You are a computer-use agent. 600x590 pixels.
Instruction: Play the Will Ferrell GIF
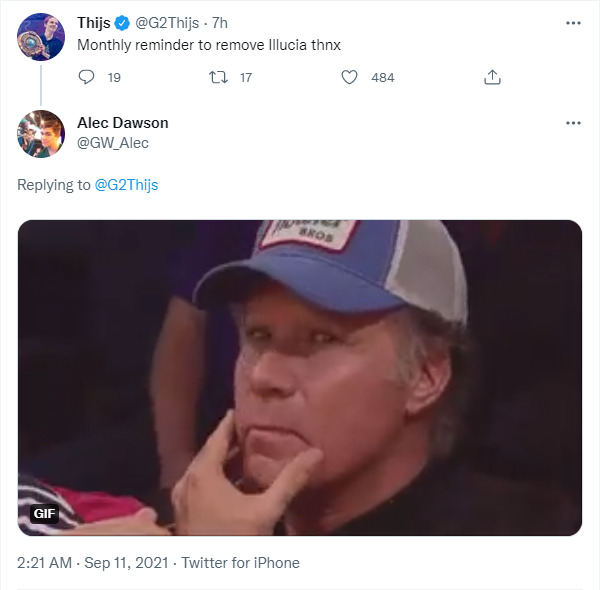[300, 377]
